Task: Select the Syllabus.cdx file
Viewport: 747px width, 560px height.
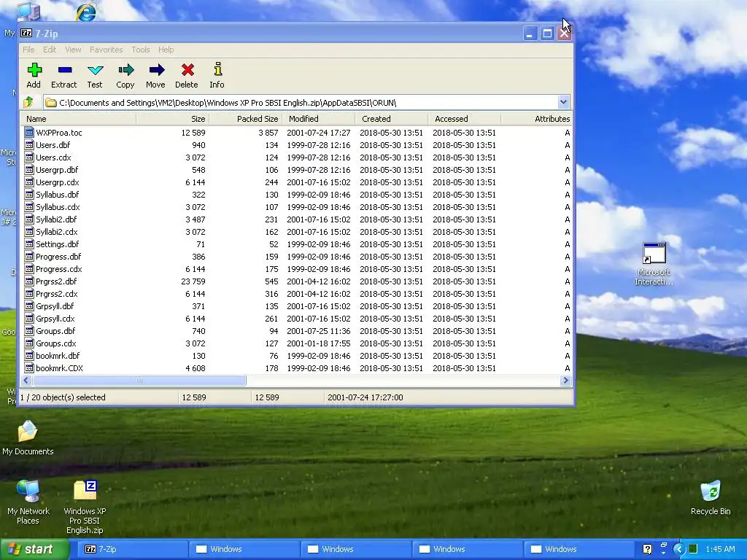Action: (x=296, y=206)
